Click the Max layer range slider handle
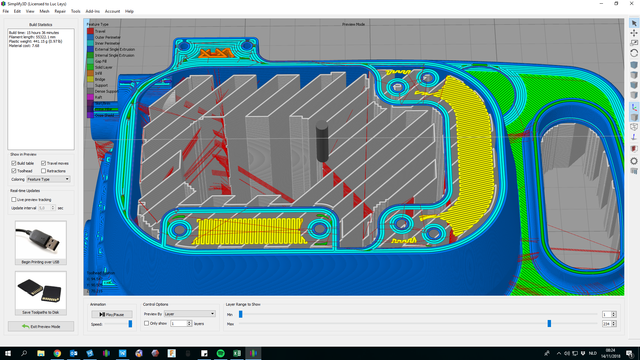Viewport: 640px width, 360px height. coord(549,324)
